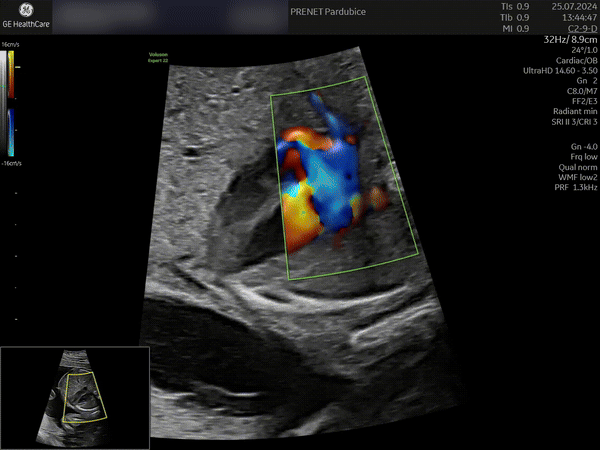
Task: Click the 16cm/s upper velocity label
Action: [10, 45]
